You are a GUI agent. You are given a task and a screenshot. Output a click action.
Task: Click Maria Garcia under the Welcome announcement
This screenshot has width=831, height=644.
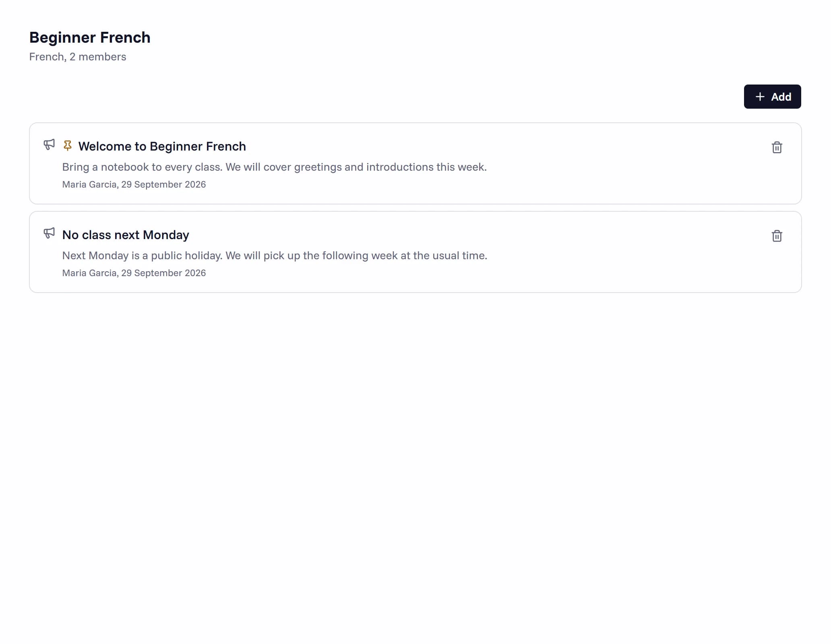click(89, 184)
